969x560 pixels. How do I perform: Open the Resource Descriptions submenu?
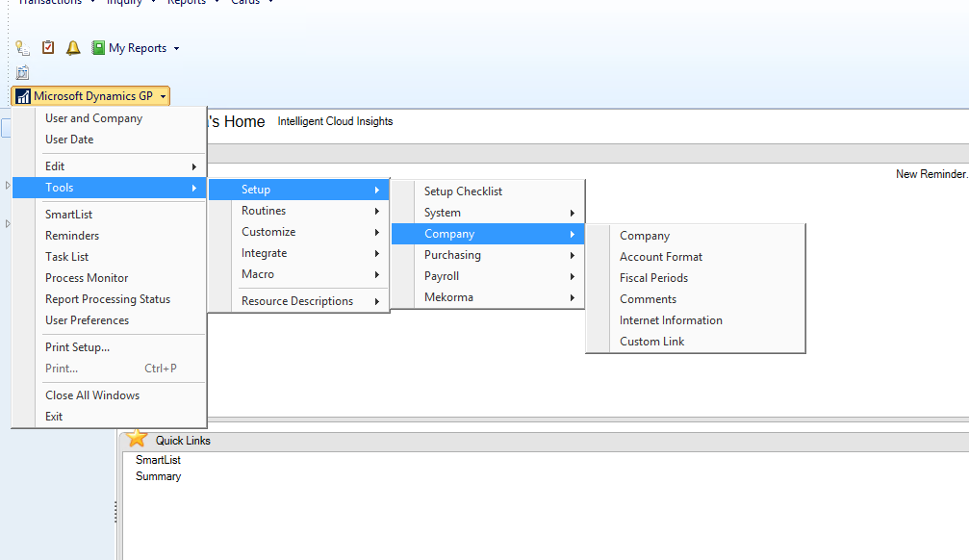(x=299, y=301)
